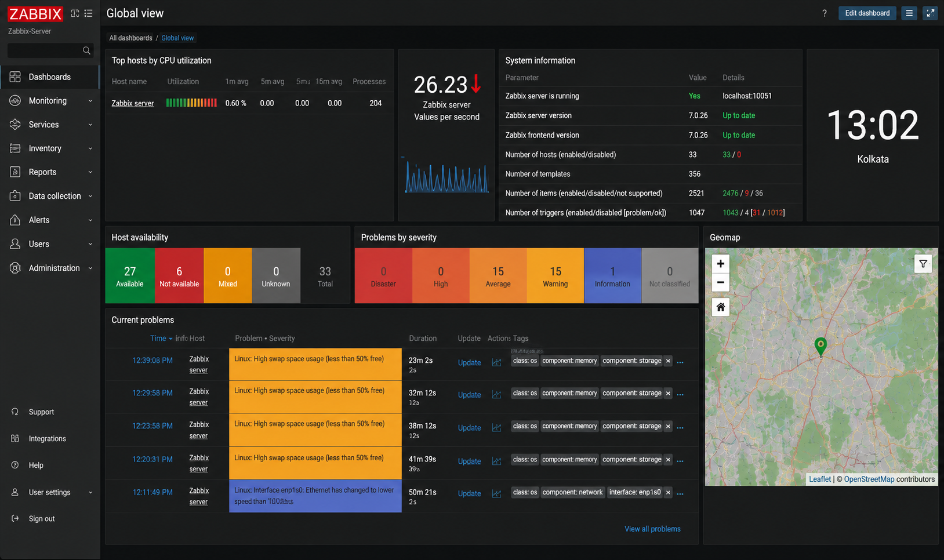Screen dimensions: 944x560
Task: Click Ethernet lower speed problem description
Action: (314, 496)
